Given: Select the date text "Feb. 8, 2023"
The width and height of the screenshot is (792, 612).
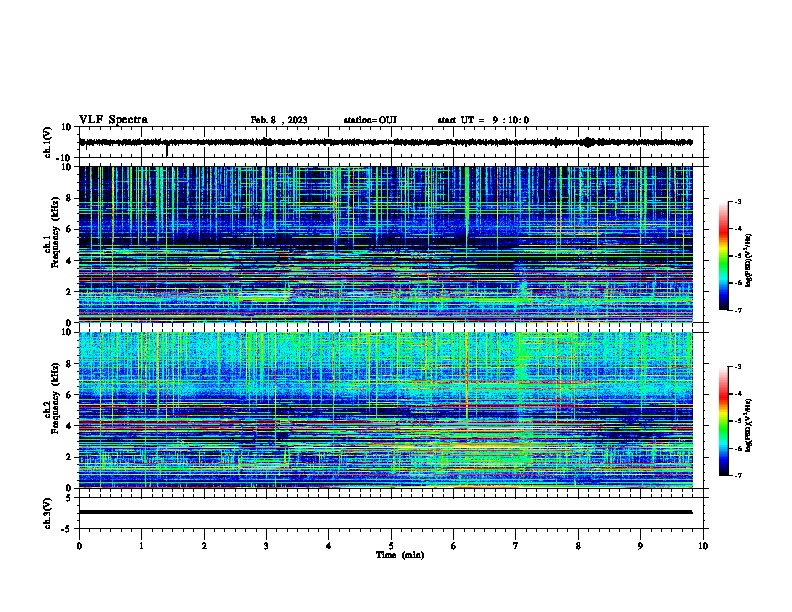Looking at the screenshot, I should 279,120.
